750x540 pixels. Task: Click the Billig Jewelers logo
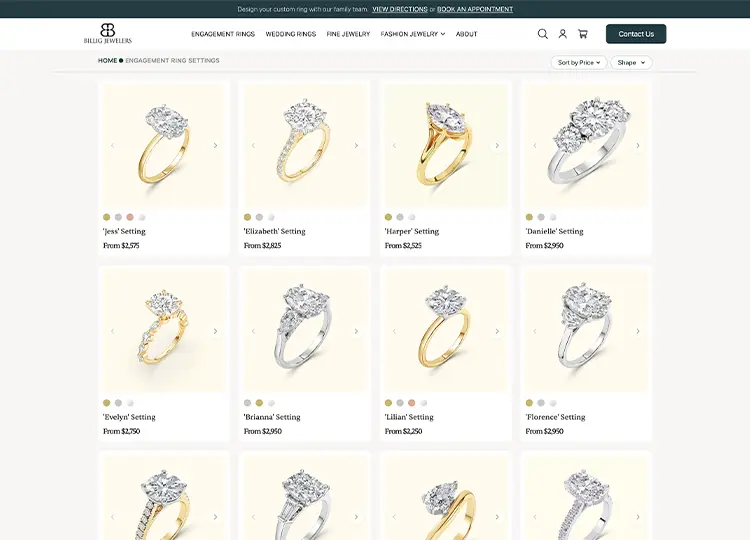coord(108,33)
